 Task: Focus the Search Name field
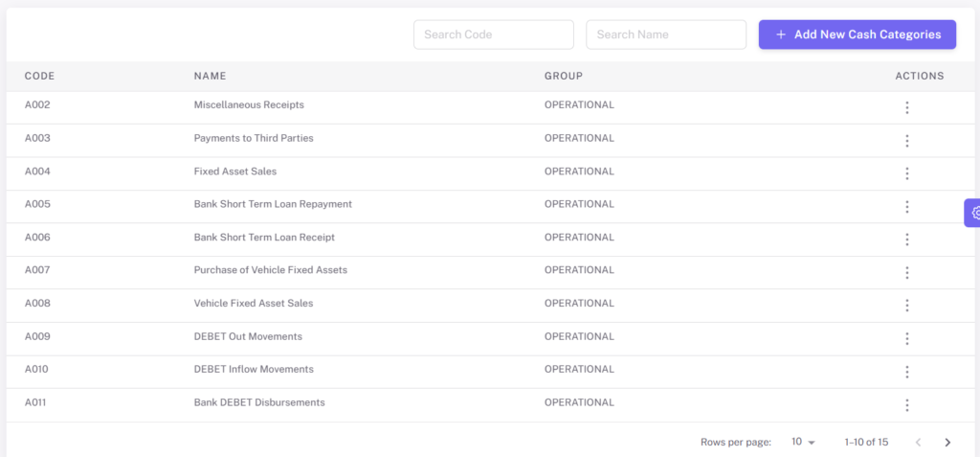666,34
